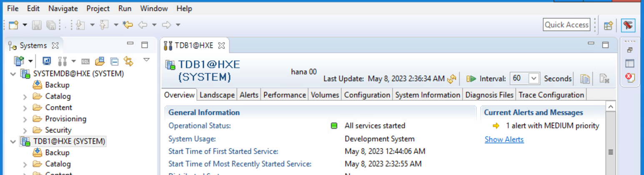
Task: Open SQL console from Systems toolbar
Action: pyautogui.click(x=85, y=61)
